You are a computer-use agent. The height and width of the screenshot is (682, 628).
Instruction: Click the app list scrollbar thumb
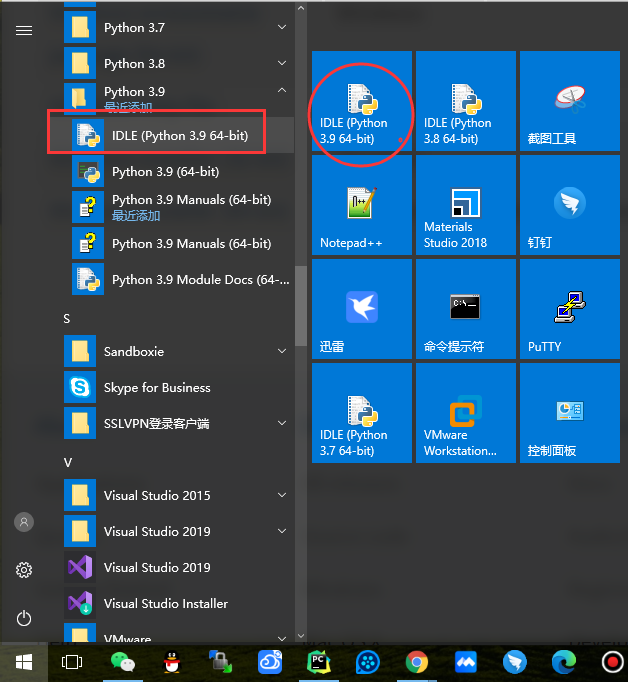coord(301,306)
